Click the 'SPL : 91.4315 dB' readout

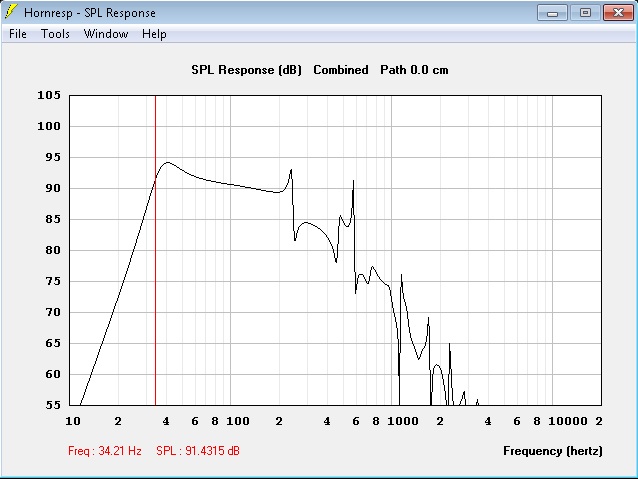pyautogui.click(x=198, y=451)
